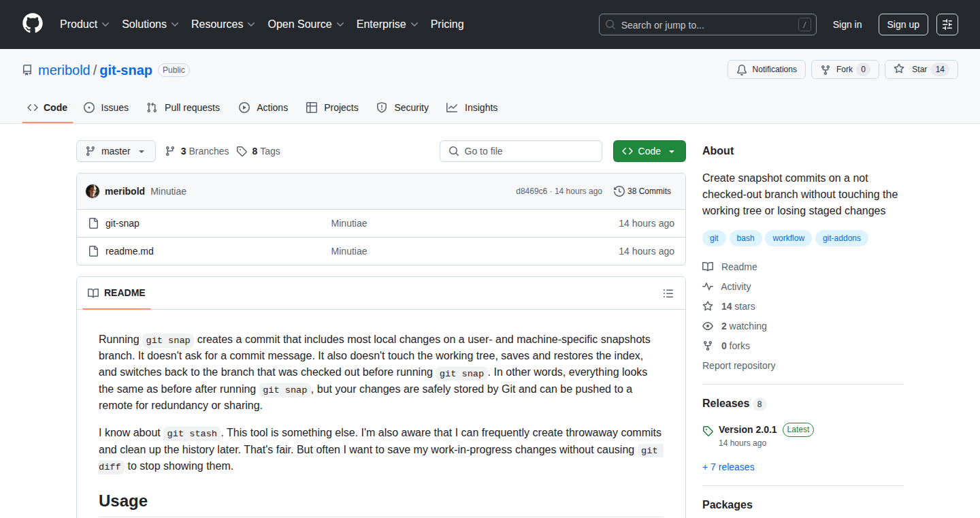Viewport: 980px width, 518px height.
Task: Open Minutiae commit message in git-snap row
Action: coord(349,223)
